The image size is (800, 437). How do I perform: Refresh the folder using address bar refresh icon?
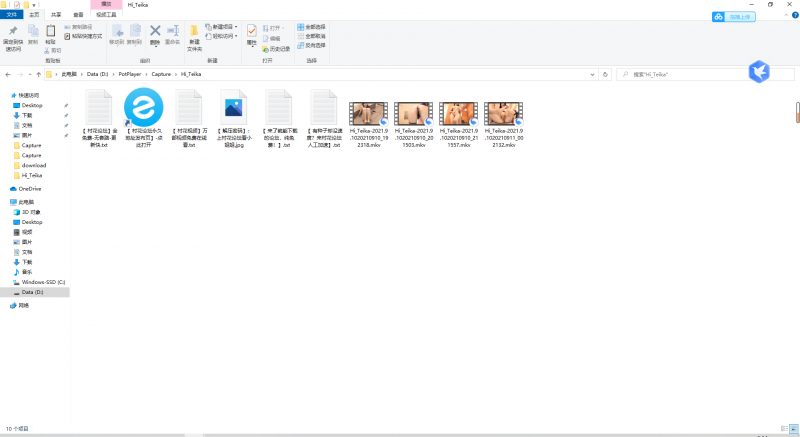(607, 74)
